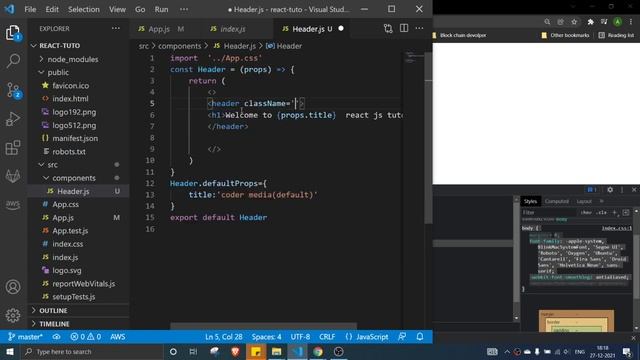Open Explorer Views and More Actions ellipsis
The width and height of the screenshot is (640, 360).
point(116,28)
